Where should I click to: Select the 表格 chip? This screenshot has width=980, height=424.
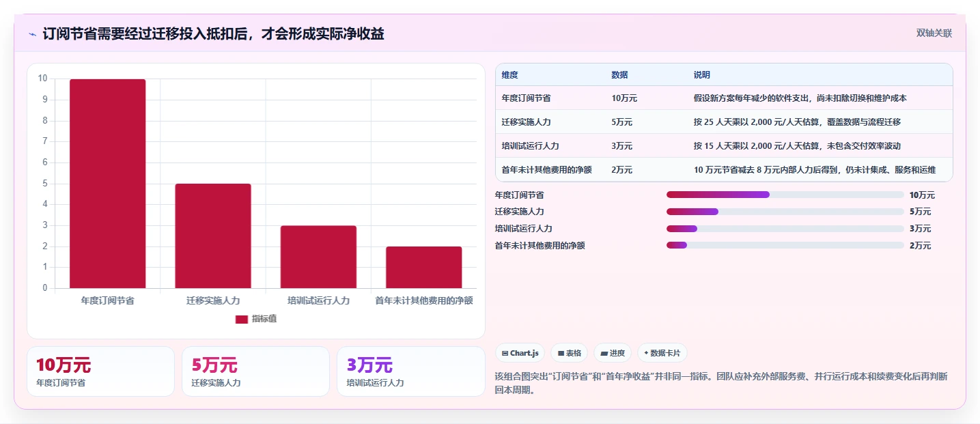tap(570, 353)
